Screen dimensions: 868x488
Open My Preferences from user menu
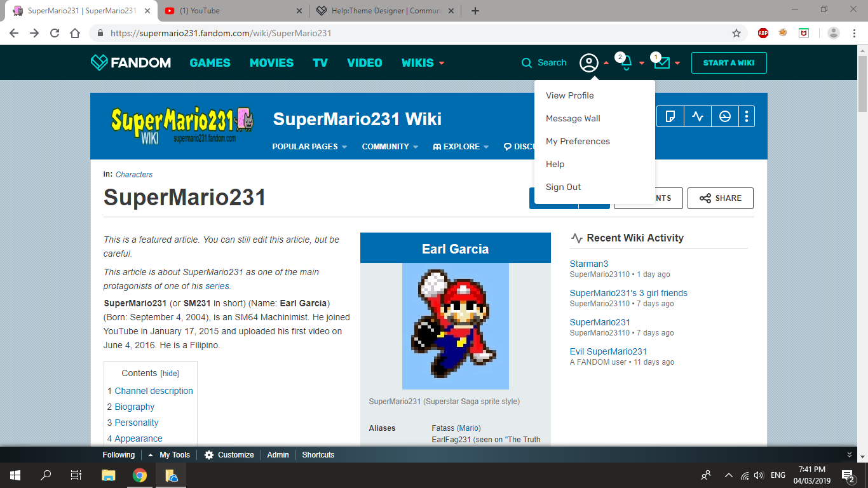point(578,141)
